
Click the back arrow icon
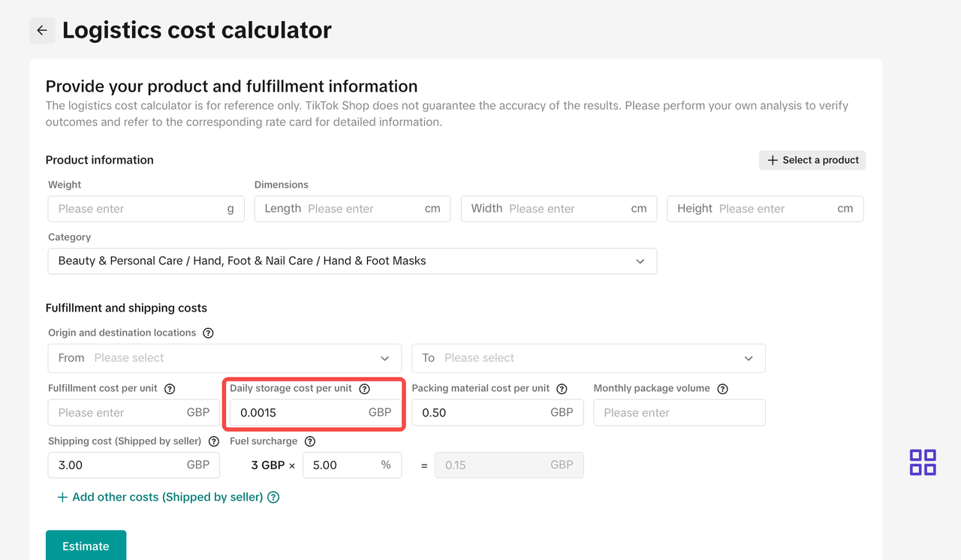(x=42, y=31)
